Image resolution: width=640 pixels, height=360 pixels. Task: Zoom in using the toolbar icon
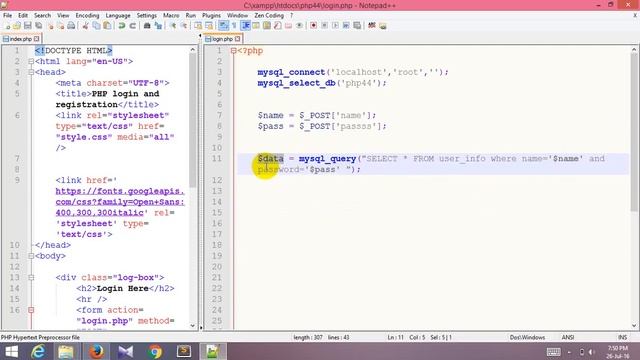pos(173,26)
